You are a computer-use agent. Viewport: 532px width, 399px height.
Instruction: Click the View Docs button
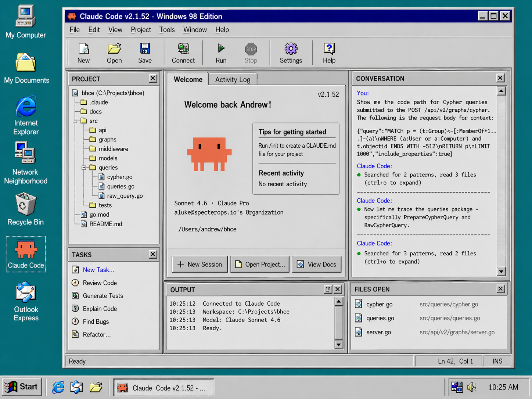click(316, 265)
